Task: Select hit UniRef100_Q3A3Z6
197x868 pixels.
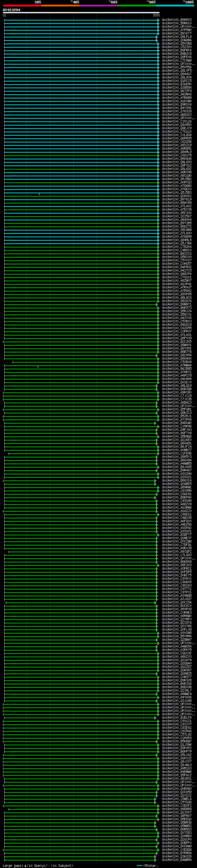Action: [x=177, y=856]
